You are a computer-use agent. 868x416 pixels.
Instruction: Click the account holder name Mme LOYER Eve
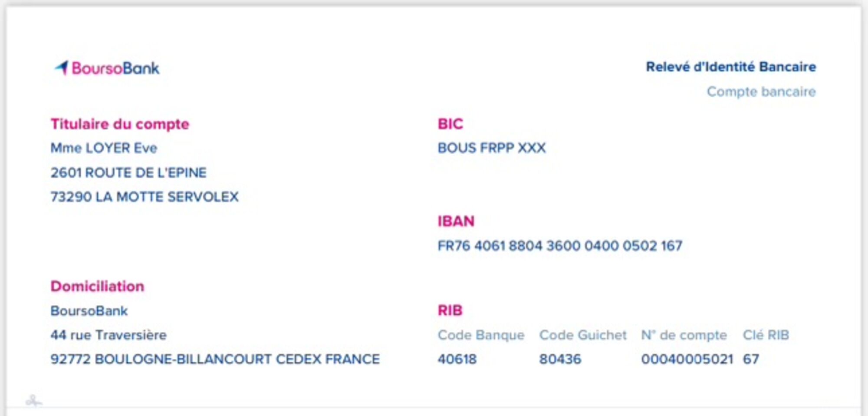click(x=104, y=148)
